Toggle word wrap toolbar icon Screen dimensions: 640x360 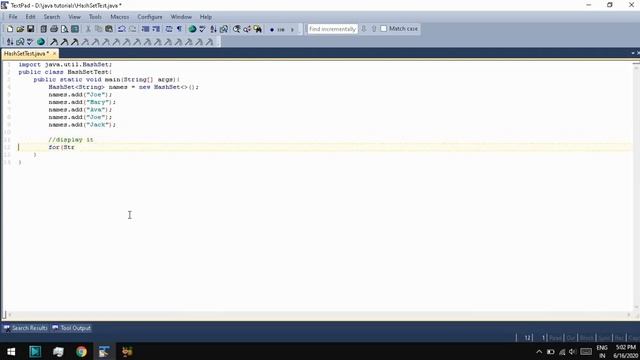point(169,29)
